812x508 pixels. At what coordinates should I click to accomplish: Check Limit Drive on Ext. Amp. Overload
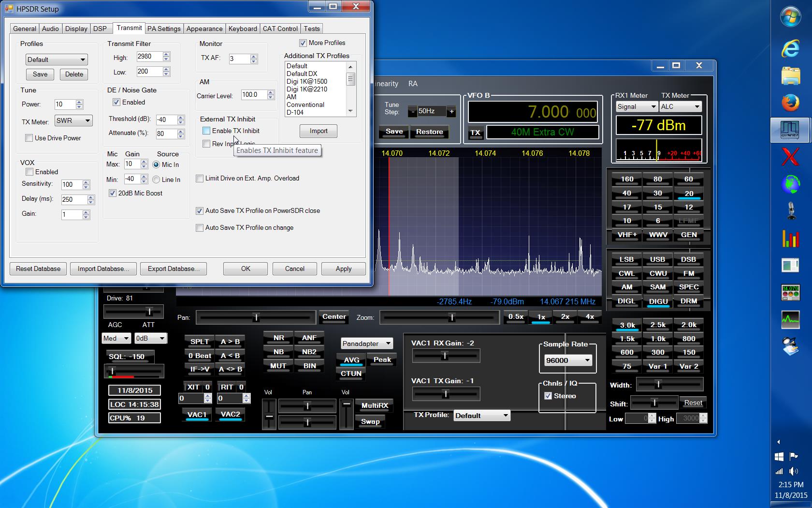[x=200, y=178]
